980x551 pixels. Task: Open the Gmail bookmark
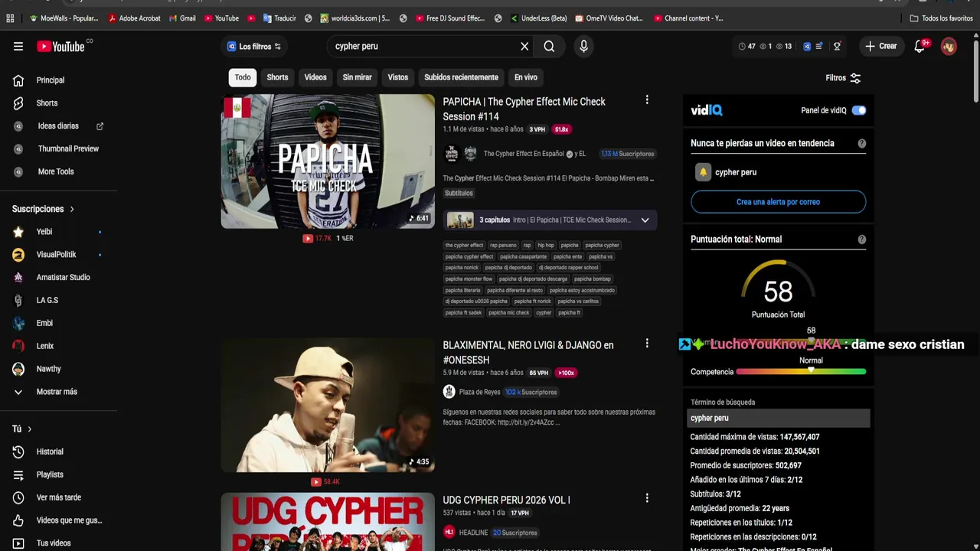(x=182, y=18)
